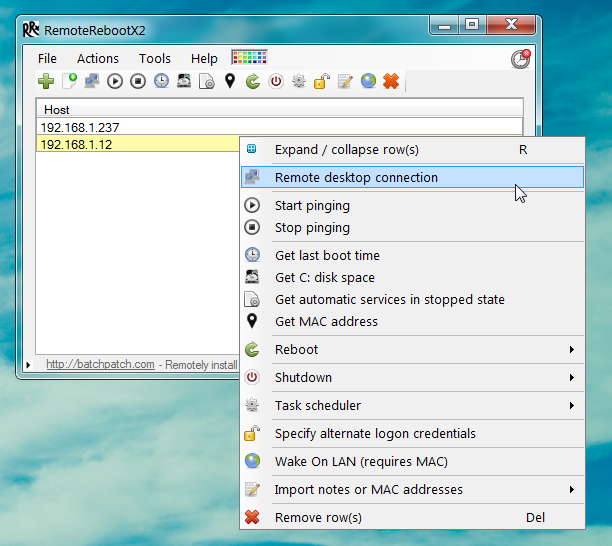The height and width of the screenshot is (546, 612).
Task: Click the green reboot arrow toolbar icon
Action: [x=253, y=81]
